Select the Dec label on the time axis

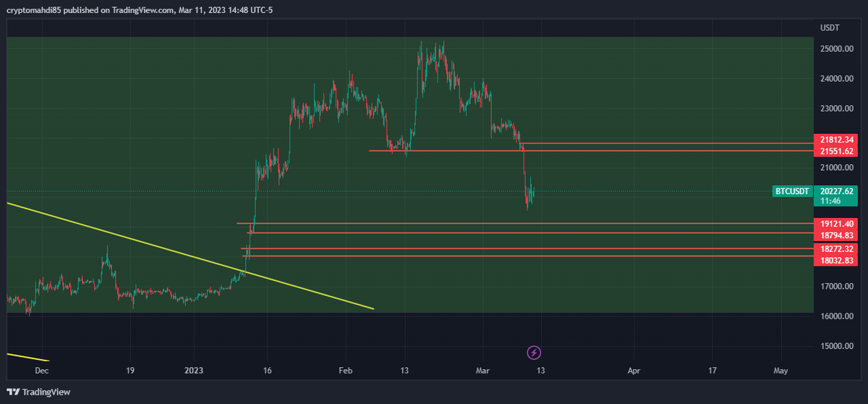click(41, 370)
